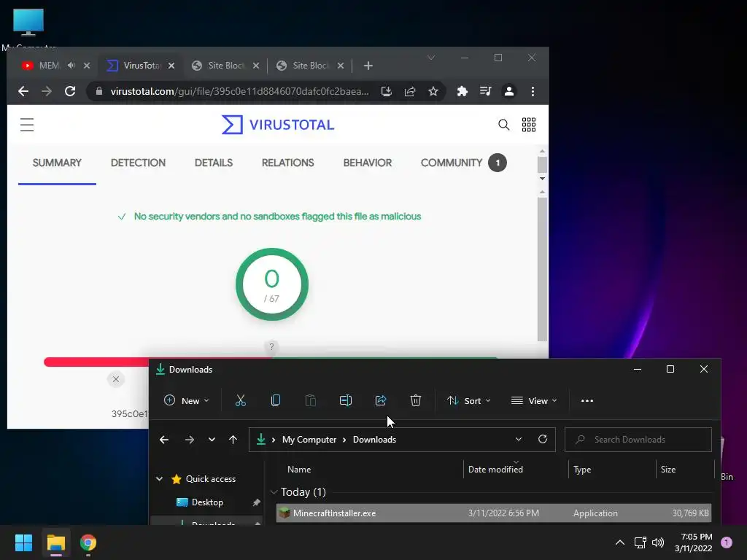Open Chrome's tab search chevron
Viewport: 747px width, 560px height.
pos(431,58)
